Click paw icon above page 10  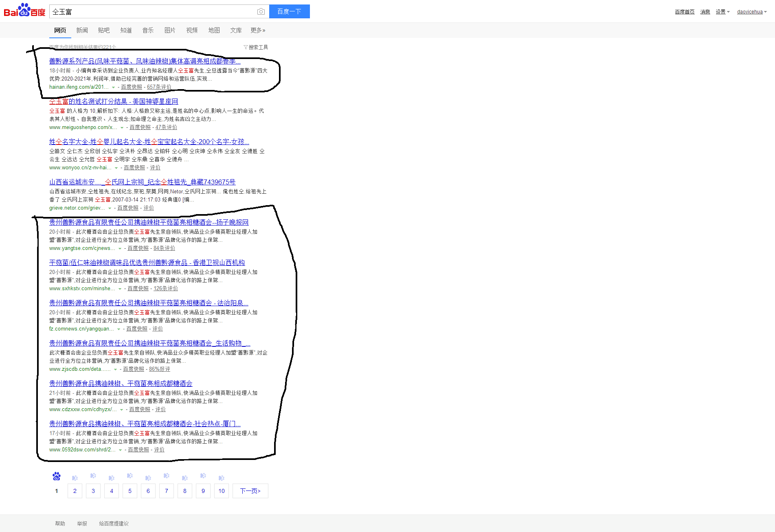click(x=222, y=478)
